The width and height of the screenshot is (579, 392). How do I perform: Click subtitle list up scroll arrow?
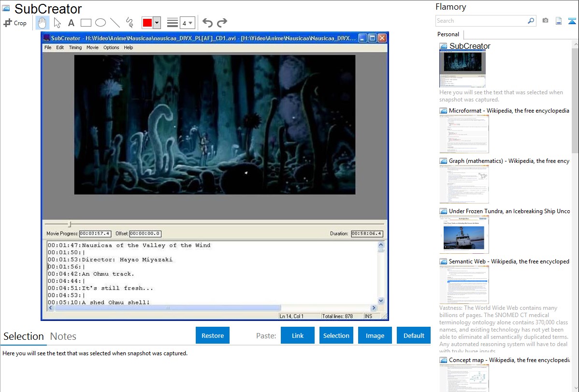pos(381,245)
